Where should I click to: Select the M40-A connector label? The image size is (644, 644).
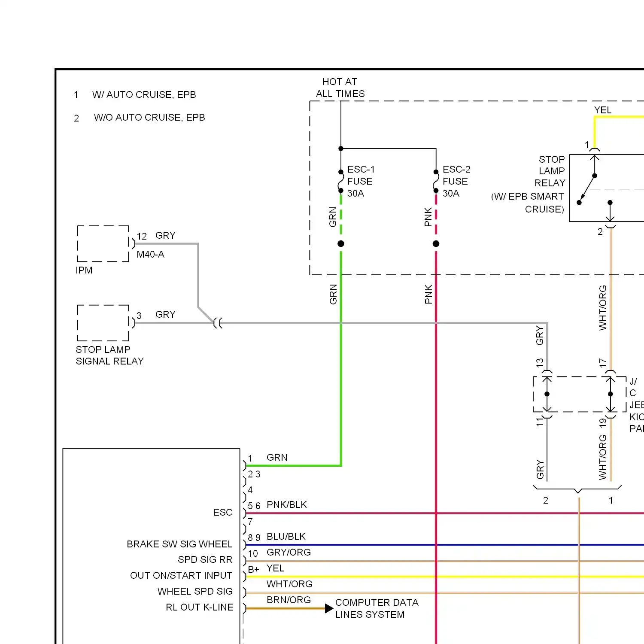150,254
